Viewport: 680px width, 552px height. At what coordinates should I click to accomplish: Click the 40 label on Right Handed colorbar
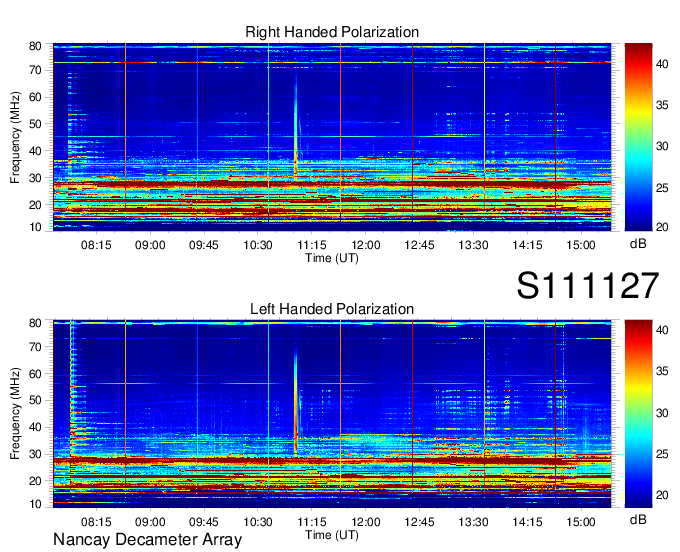click(x=662, y=65)
